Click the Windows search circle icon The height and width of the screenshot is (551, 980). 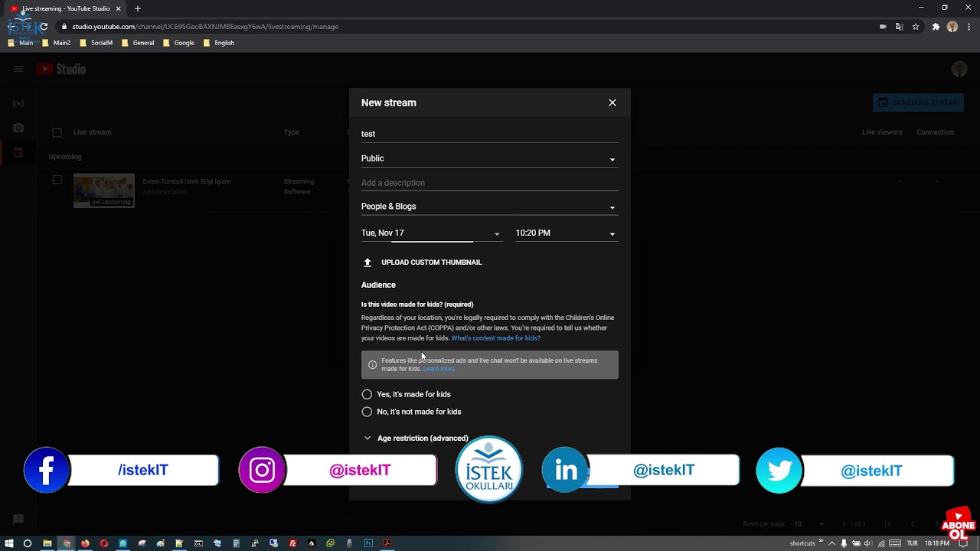28,543
